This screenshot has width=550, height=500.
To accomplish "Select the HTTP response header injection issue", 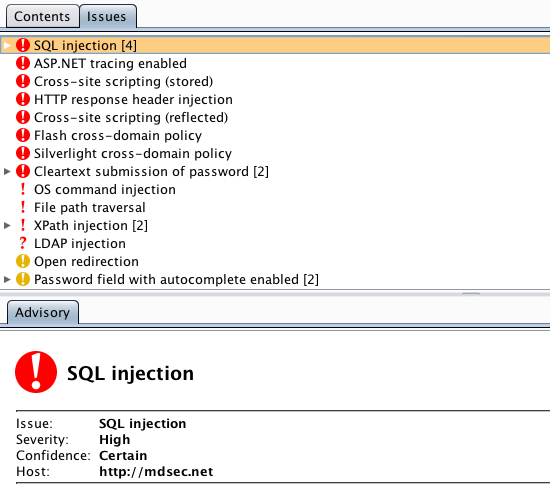I will tap(133, 99).
